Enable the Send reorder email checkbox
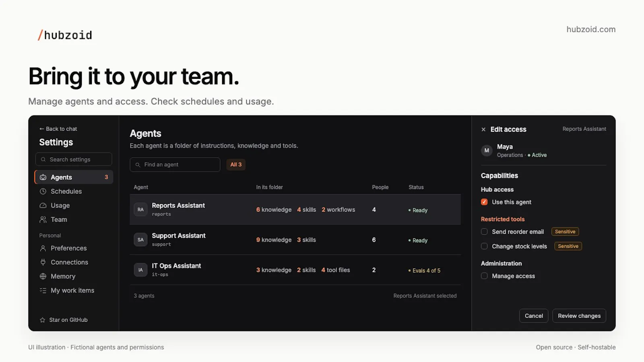The width and height of the screenshot is (644, 362). click(x=484, y=232)
